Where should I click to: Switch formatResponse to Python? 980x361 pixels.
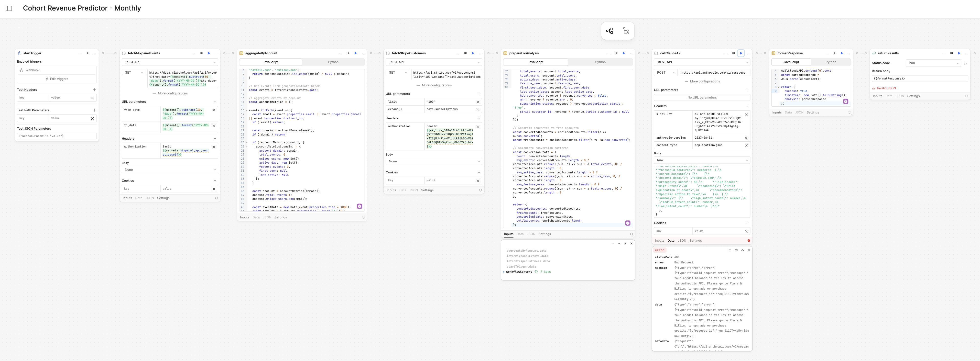click(830, 62)
